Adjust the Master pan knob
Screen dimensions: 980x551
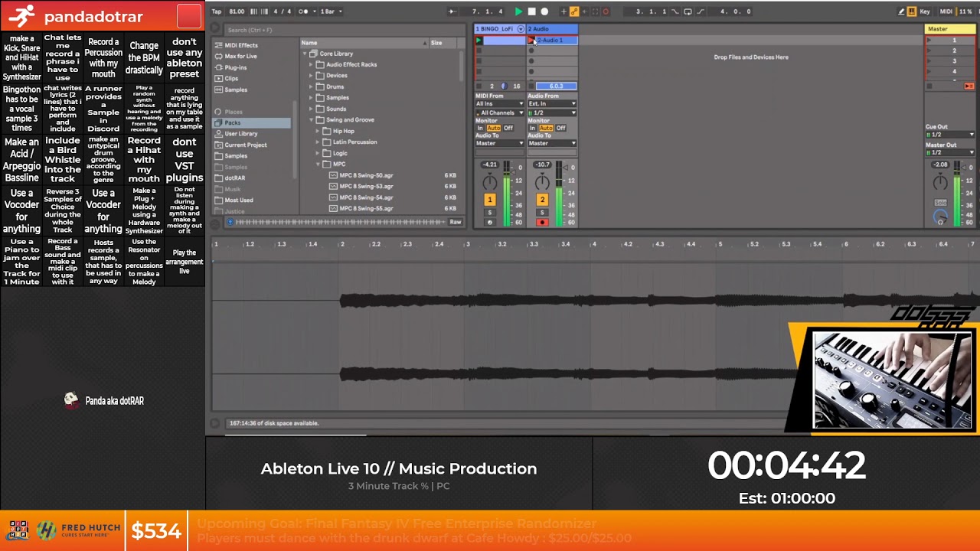pyautogui.click(x=940, y=182)
